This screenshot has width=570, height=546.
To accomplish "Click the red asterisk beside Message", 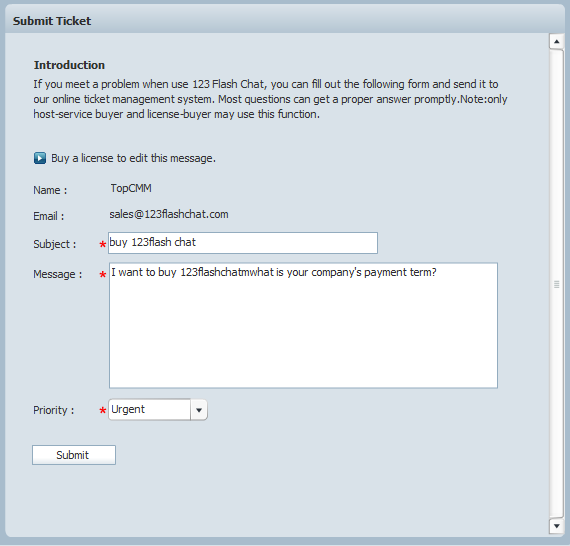I will [x=103, y=274].
